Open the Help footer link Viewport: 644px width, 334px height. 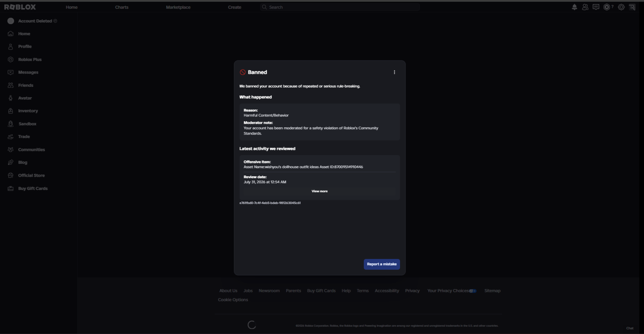(346, 291)
